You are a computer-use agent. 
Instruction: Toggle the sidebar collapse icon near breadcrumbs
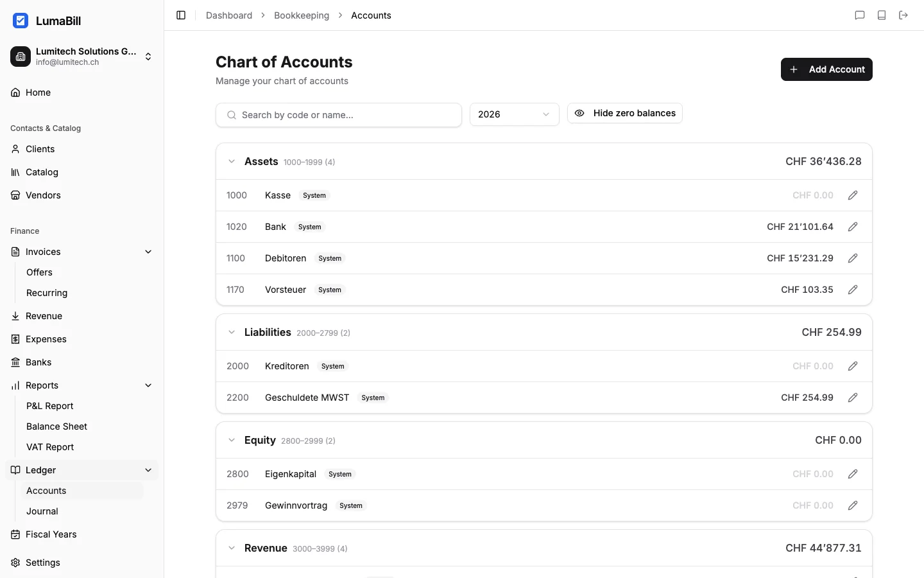(180, 15)
